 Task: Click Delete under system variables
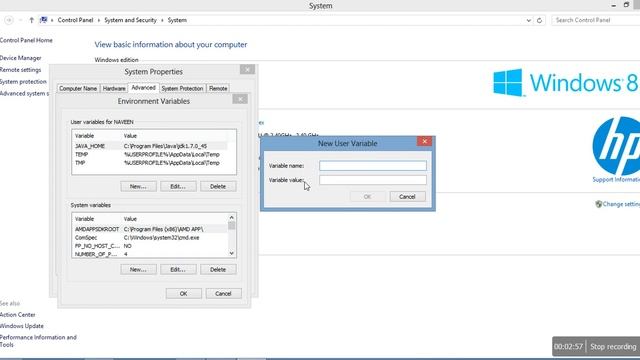218,270
